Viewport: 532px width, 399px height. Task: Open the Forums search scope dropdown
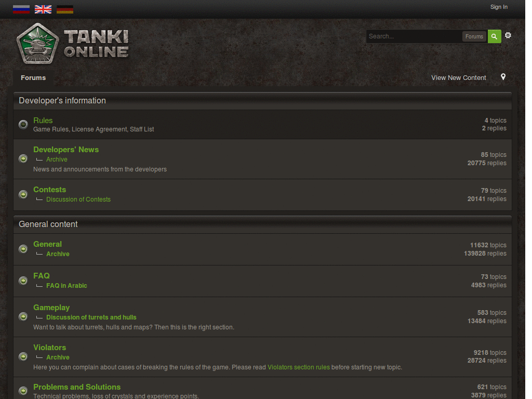[x=474, y=36]
